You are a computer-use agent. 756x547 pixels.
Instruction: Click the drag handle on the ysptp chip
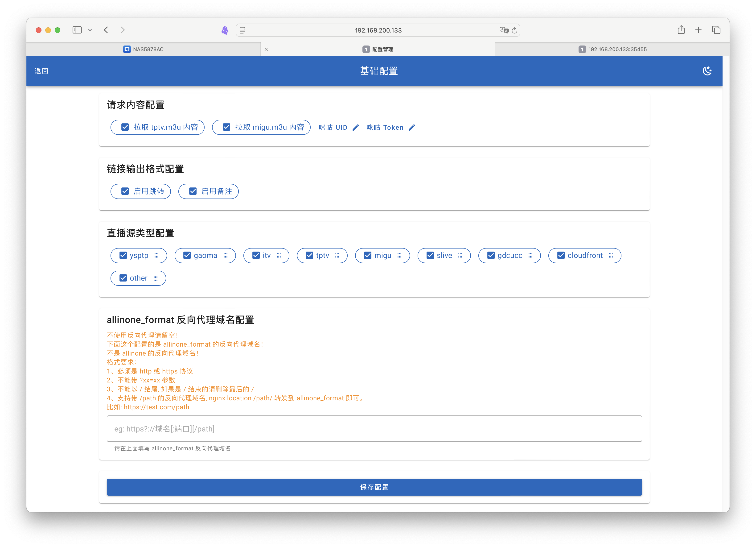coord(157,256)
